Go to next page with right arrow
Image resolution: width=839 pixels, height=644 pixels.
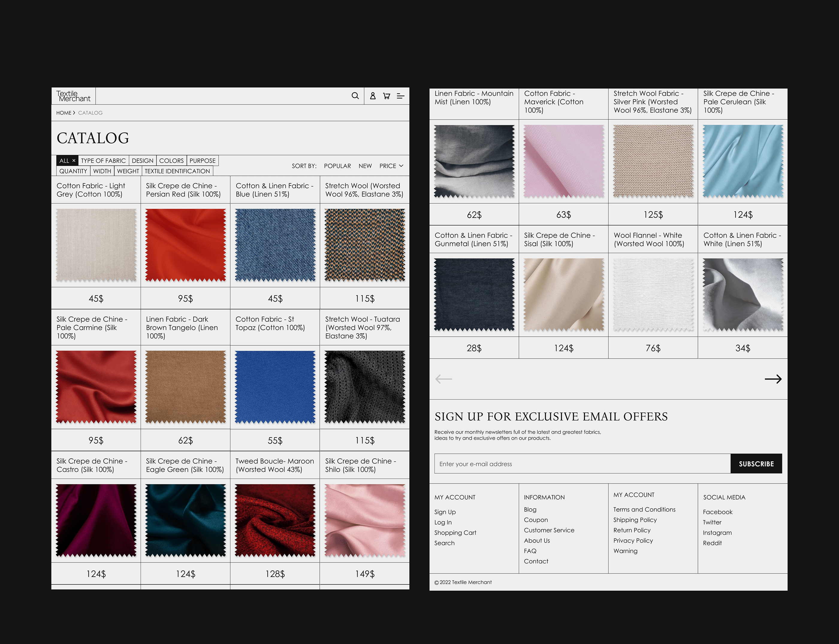(x=773, y=379)
